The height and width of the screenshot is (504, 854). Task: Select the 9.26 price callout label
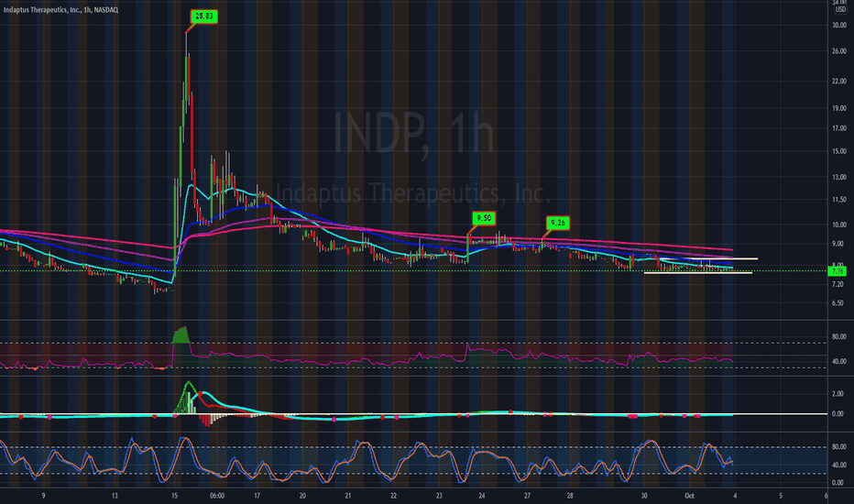coord(558,223)
